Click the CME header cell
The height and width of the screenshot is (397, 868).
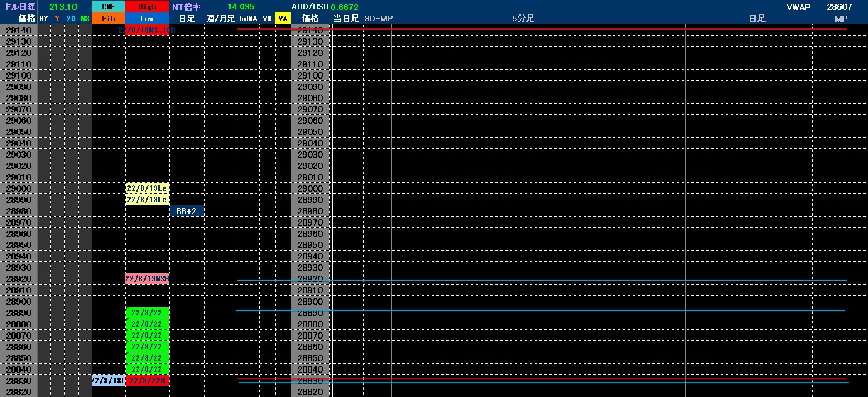click(x=108, y=7)
